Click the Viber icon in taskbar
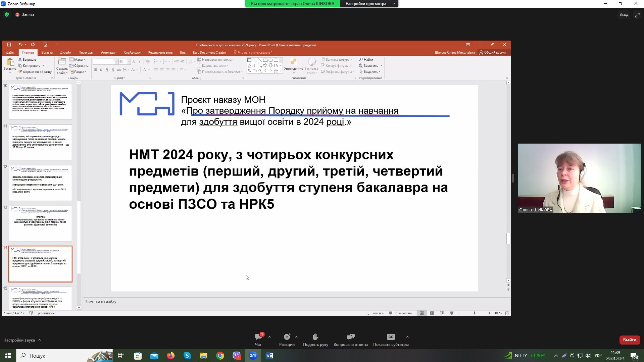Viewport: 644px width, 362px height. [237, 356]
